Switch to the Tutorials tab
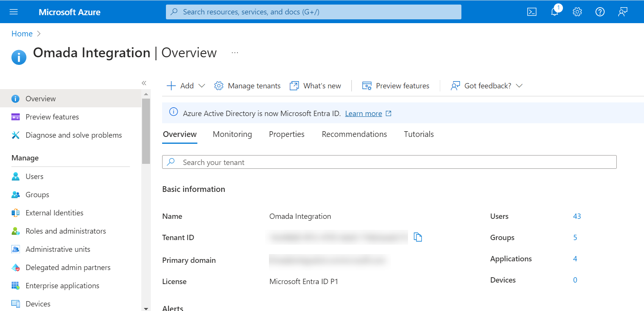Viewport: 644px width, 311px height. (419, 134)
